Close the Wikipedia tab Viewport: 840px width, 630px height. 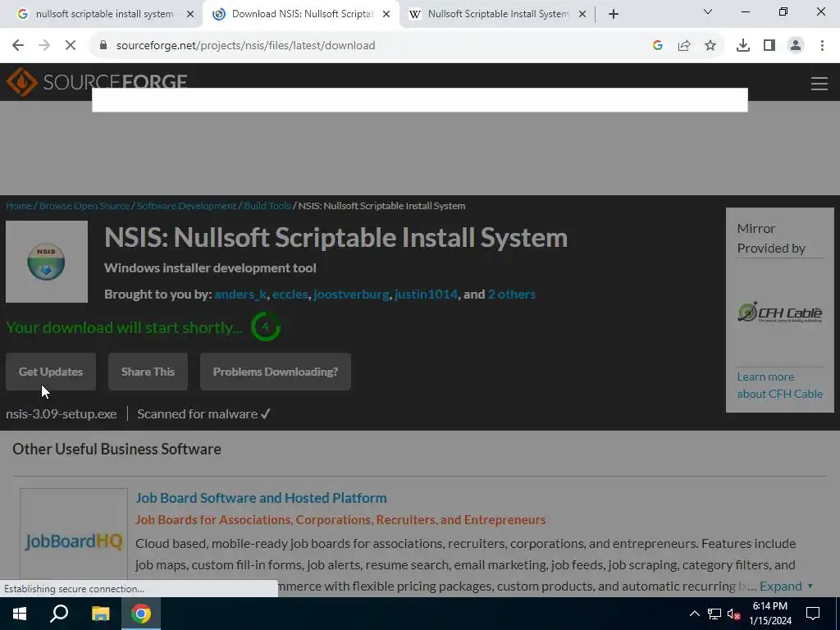tap(582, 15)
